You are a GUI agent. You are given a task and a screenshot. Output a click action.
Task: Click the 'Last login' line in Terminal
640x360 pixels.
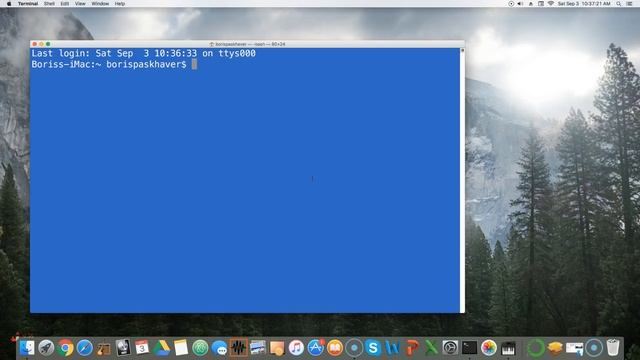144,53
